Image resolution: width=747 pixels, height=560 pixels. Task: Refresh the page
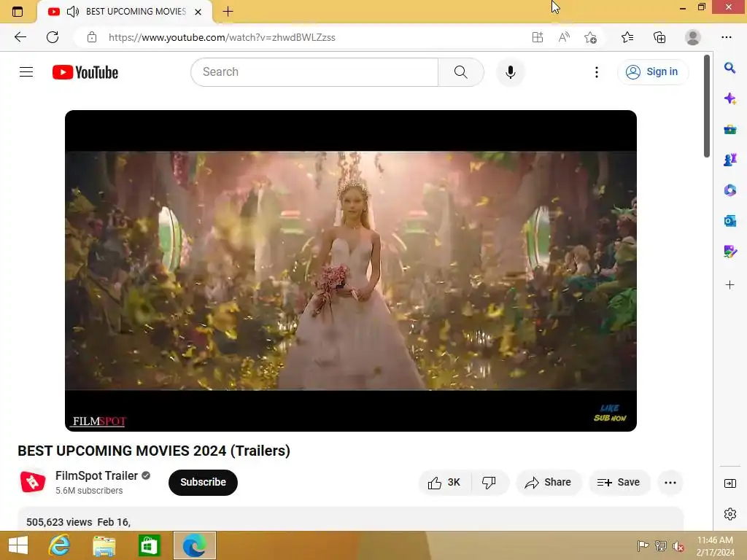(x=53, y=37)
